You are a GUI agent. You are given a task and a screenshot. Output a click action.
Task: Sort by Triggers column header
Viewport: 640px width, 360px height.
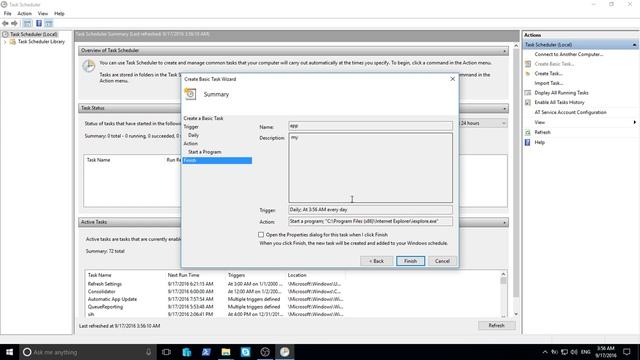tap(236, 276)
